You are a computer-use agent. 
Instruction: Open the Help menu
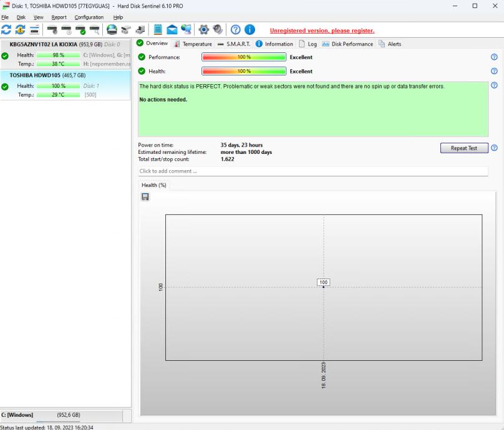click(x=118, y=17)
